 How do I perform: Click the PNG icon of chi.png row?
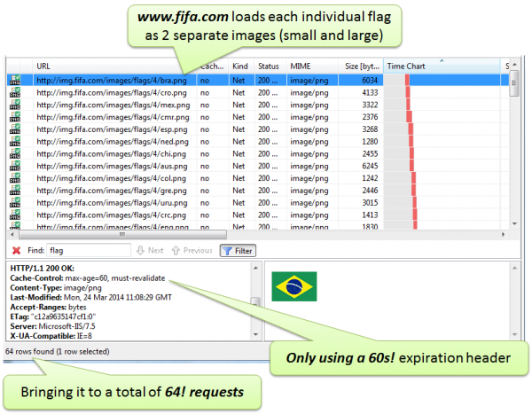click(x=15, y=153)
